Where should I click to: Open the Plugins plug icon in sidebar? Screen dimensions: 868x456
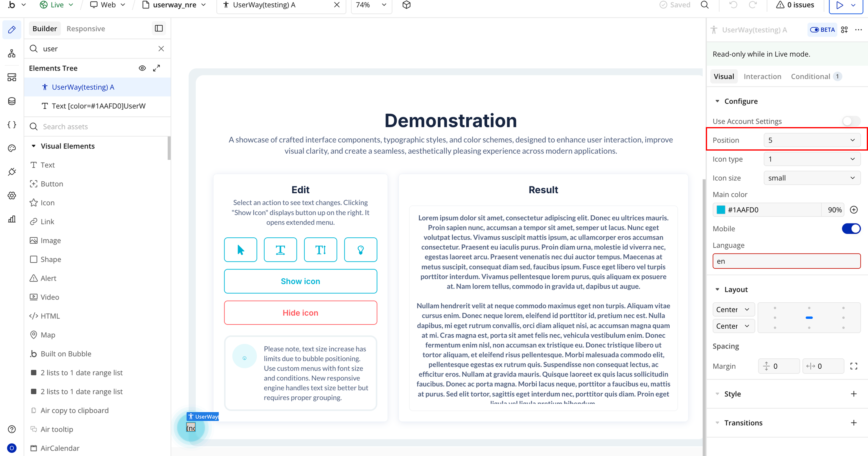12,172
